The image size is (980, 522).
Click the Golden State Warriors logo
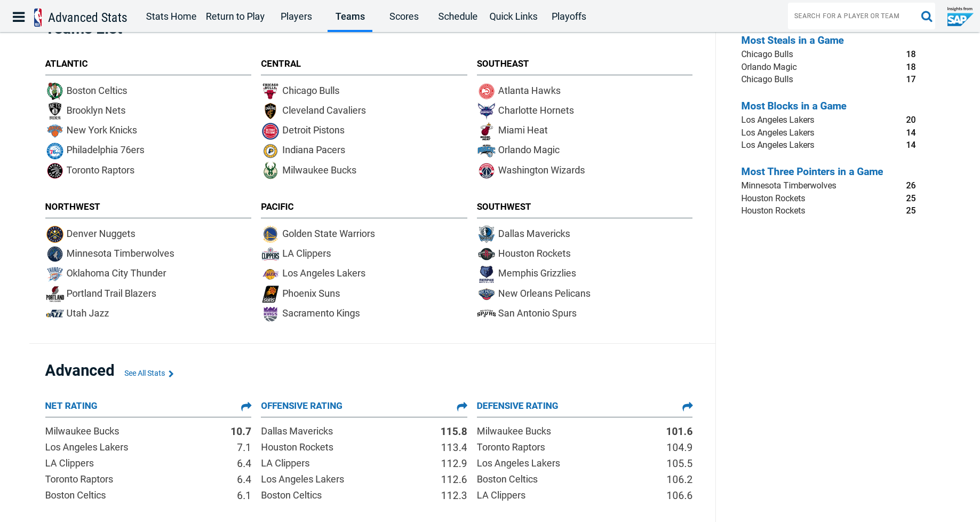pos(270,234)
